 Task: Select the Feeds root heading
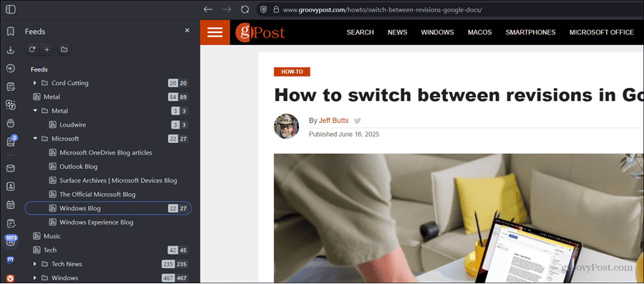click(x=39, y=69)
